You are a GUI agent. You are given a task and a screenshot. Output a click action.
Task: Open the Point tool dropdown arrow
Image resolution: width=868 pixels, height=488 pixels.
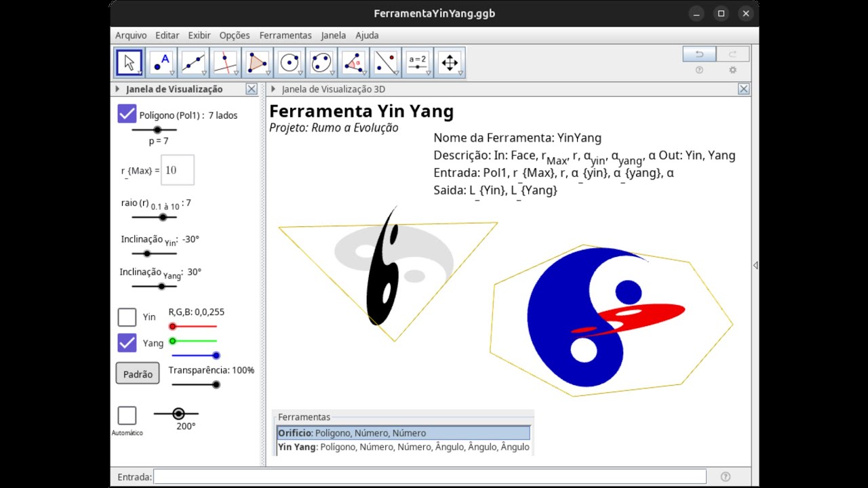(x=172, y=73)
